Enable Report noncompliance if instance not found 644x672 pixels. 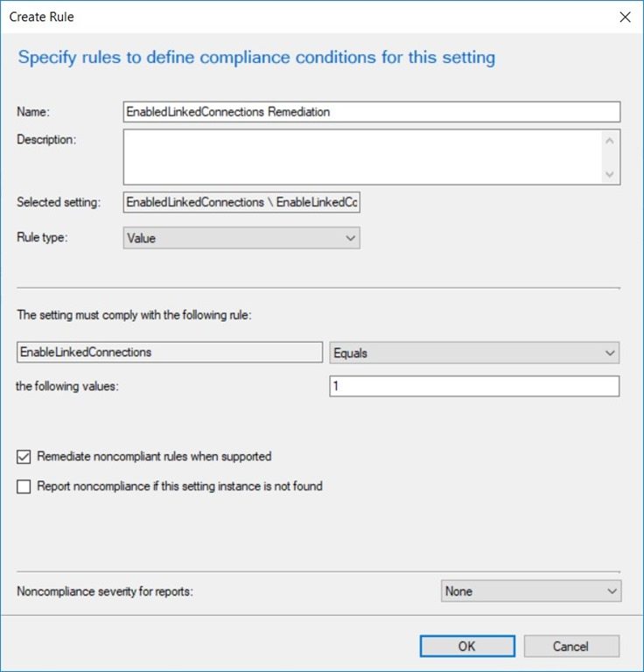point(24,486)
